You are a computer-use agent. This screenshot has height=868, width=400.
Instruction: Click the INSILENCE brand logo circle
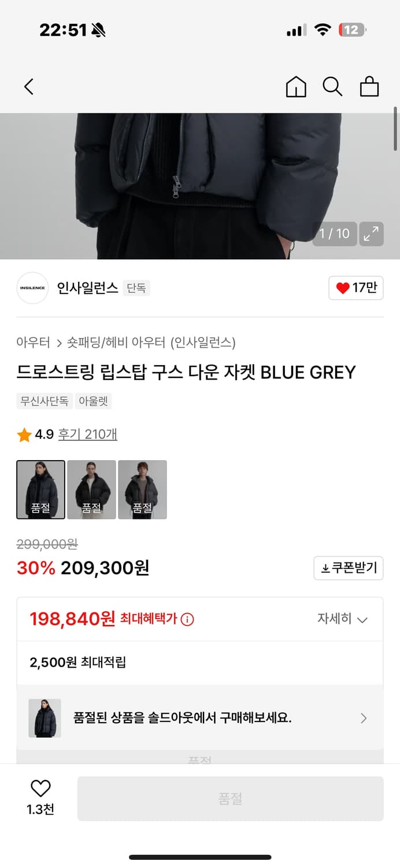point(32,288)
